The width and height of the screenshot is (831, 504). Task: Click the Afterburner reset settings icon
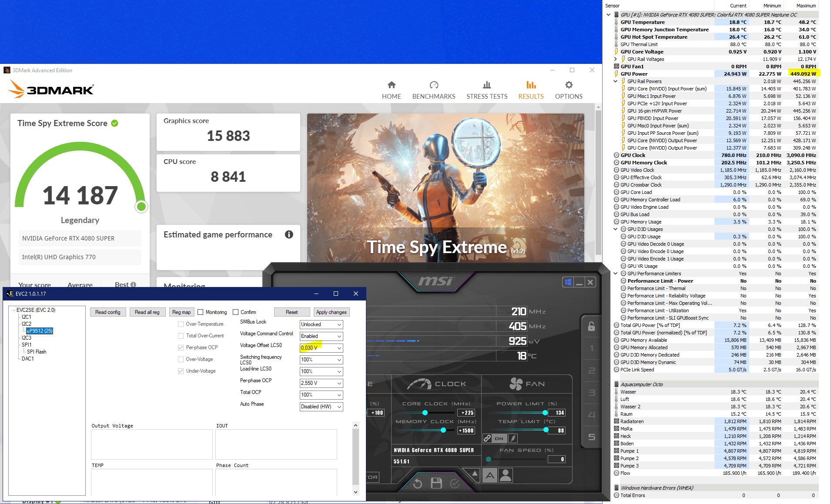click(418, 484)
